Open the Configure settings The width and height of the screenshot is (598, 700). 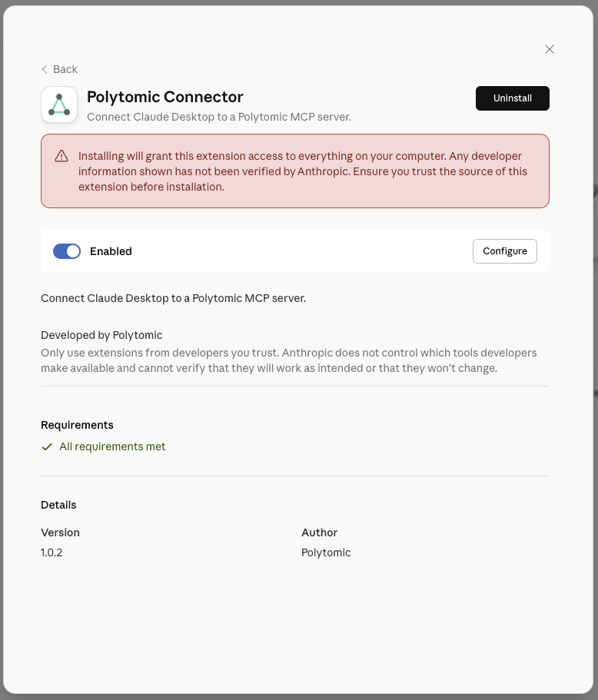pyautogui.click(x=505, y=251)
